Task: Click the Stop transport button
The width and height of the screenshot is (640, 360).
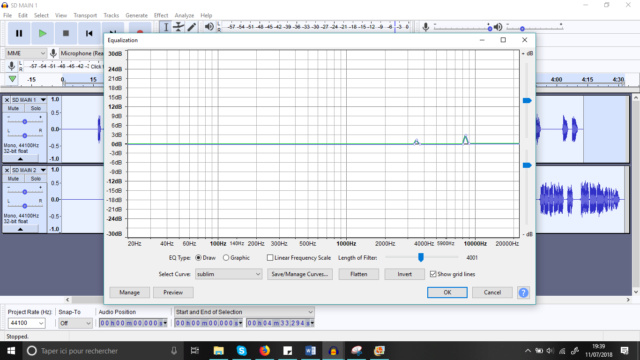Action: click(x=65, y=33)
